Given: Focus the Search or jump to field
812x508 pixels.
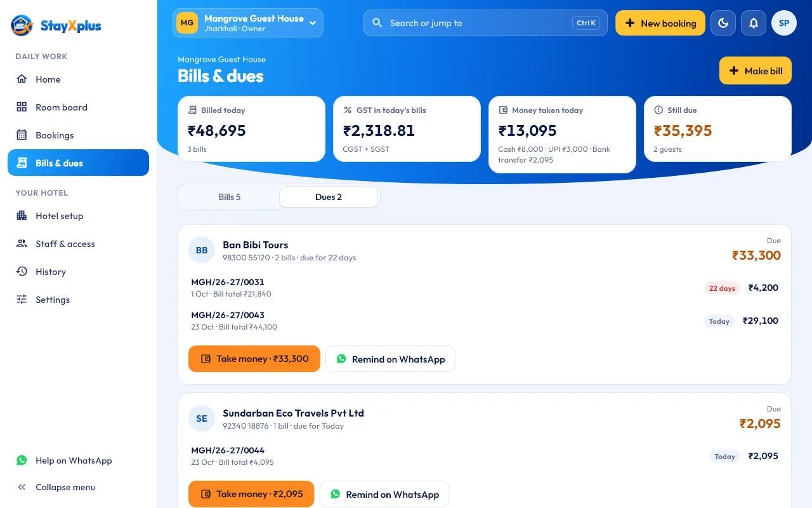Looking at the screenshot, I should [485, 23].
